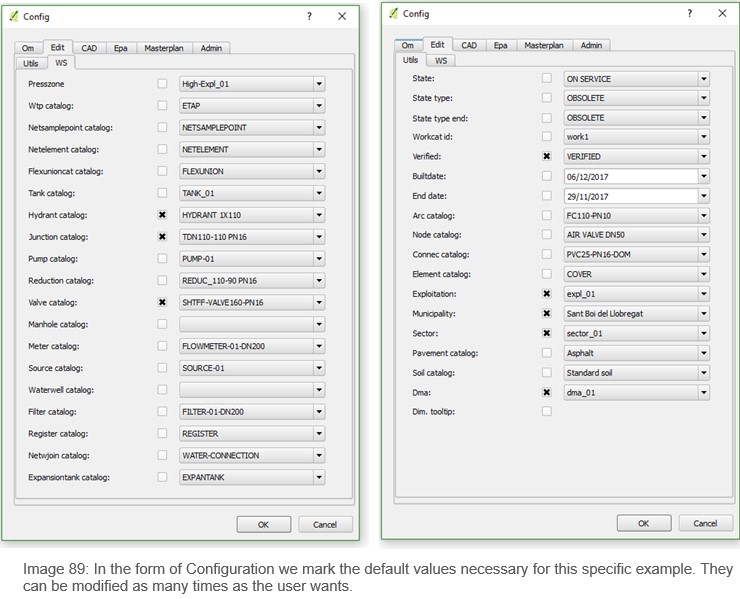
Task: Switch to Utils subtab next to active WS
Action: (31, 63)
